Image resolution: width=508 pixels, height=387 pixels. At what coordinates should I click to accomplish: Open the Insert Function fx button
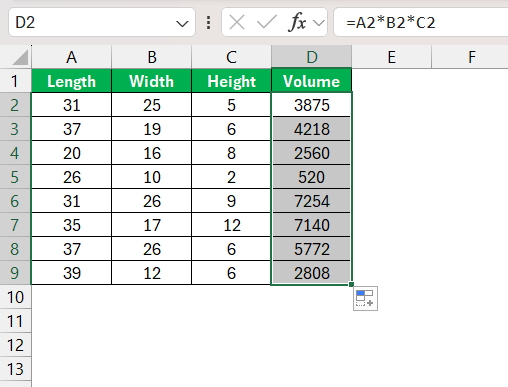point(297,23)
